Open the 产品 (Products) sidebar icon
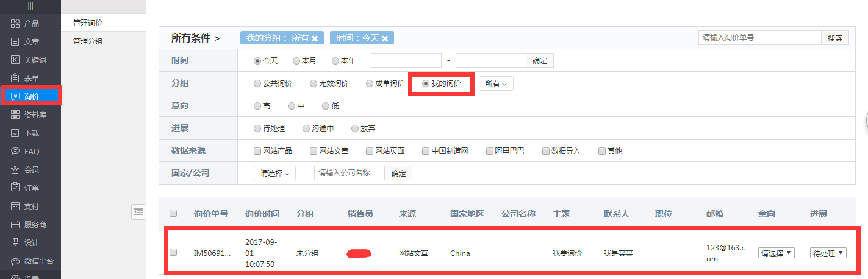 coord(16,24)
